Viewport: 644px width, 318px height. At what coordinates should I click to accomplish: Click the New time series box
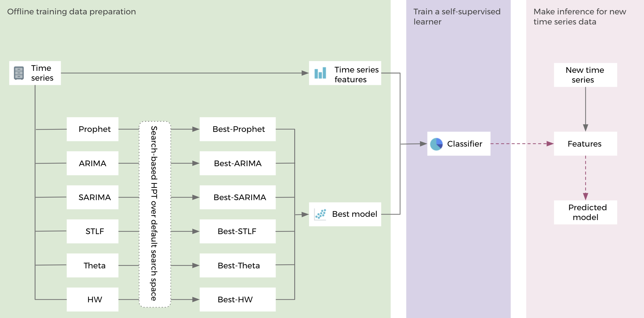(585, 75)
